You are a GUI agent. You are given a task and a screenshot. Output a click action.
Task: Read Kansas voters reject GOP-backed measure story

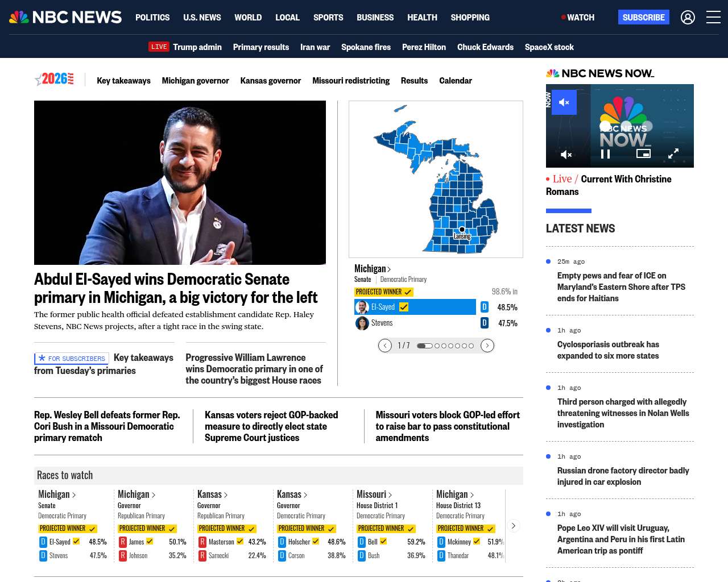(271, 426)
